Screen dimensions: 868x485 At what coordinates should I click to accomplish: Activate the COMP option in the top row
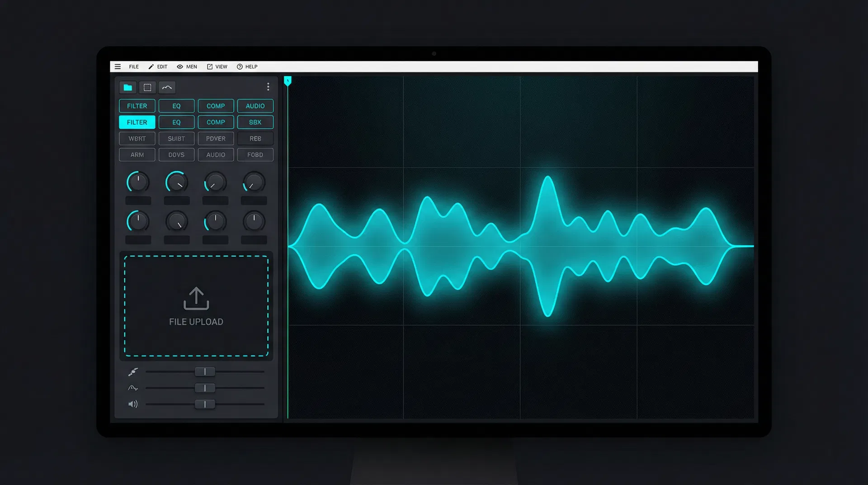(x=216, y=106)
